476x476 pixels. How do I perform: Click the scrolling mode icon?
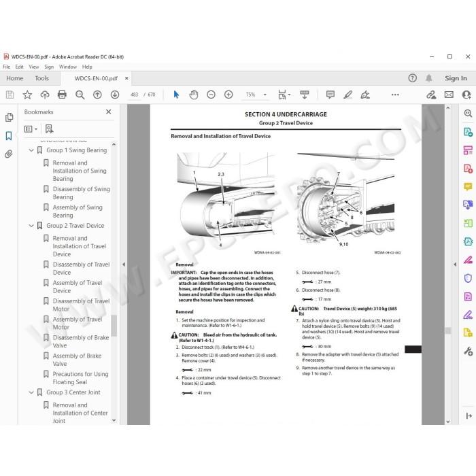[305, 95]
